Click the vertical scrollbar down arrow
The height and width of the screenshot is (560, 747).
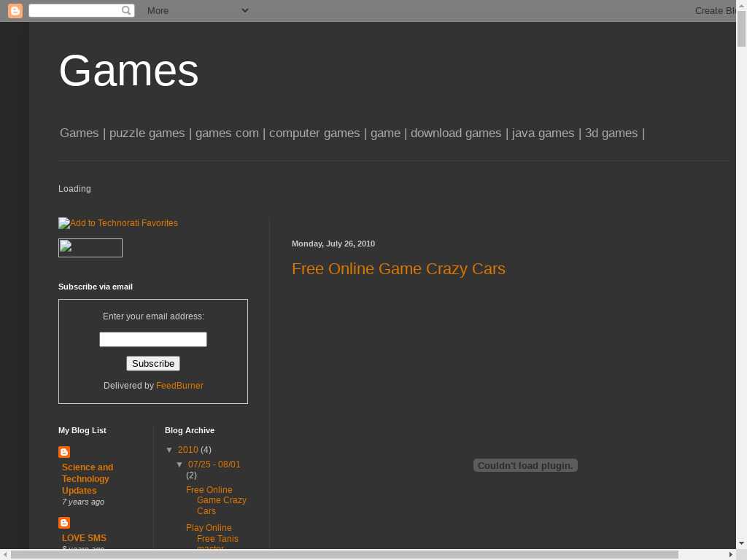[741, 543]
